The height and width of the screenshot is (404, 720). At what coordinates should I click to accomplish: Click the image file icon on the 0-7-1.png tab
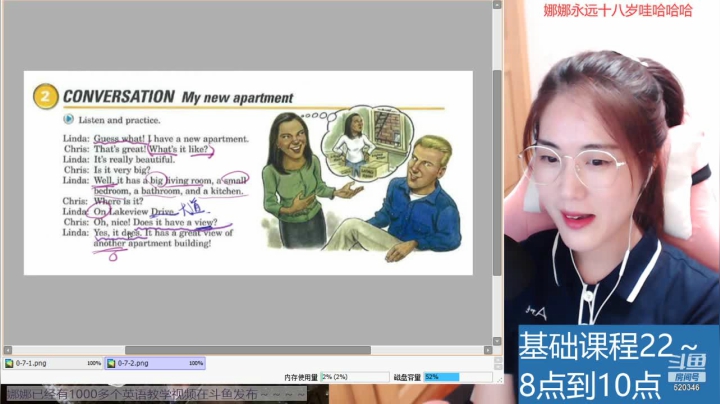pos(9,363)
